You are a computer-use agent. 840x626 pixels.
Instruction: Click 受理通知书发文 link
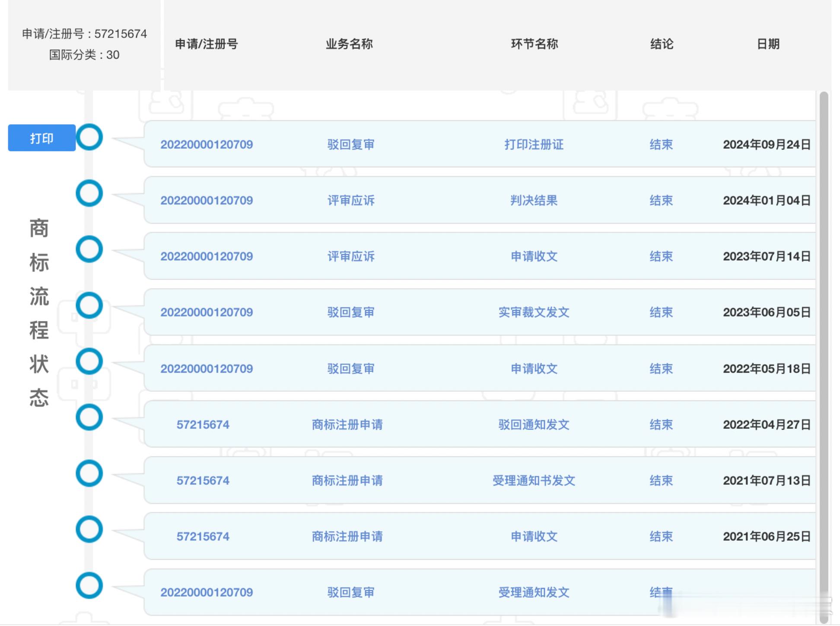coord(534,480)
